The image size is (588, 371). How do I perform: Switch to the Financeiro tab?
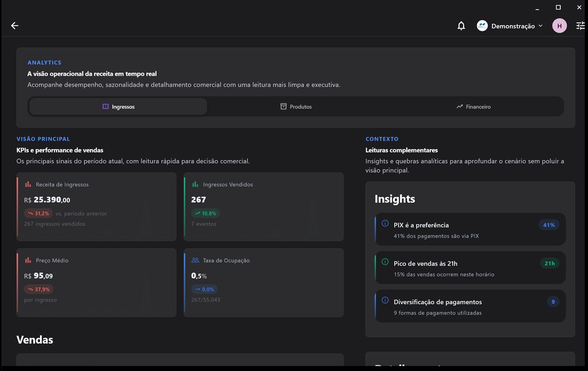(473, 107)
